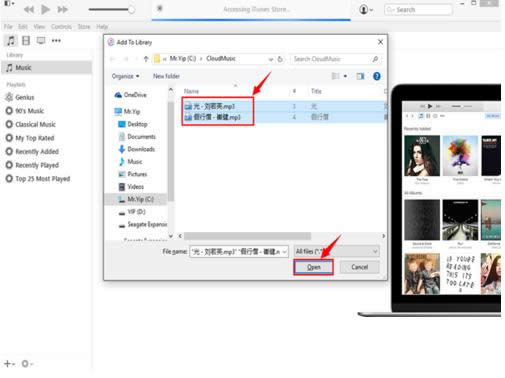Open the More media types ellipsis
505x378 pixels.
click(56, 41)
